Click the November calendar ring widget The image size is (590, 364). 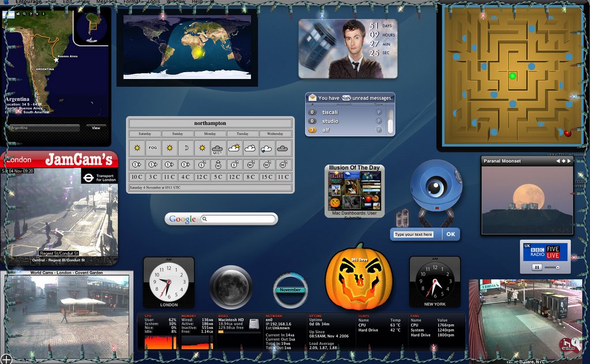[x=290, y=290]
